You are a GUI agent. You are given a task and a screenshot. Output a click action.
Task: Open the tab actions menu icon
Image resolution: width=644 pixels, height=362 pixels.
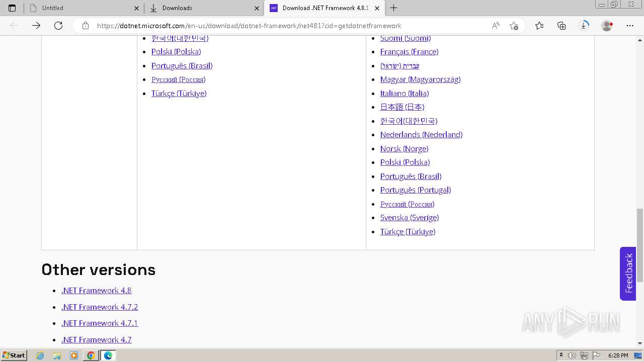pyautogui.click(x=12, y=8)
